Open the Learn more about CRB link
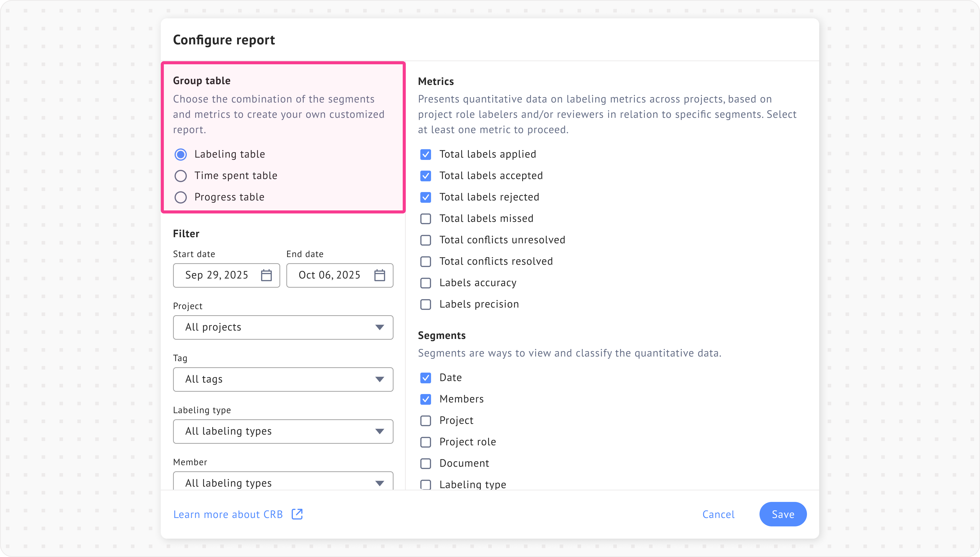Screen dimensions: 980x557 point(228,514)
